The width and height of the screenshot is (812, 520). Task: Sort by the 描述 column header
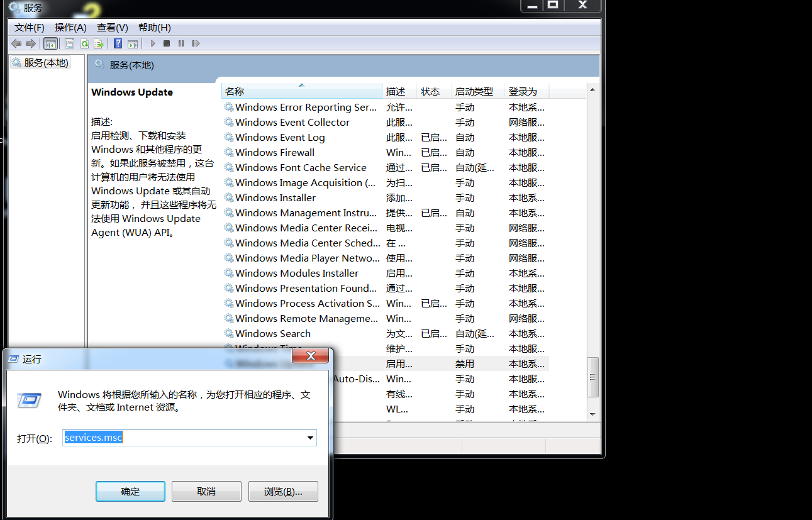(400, 91)
